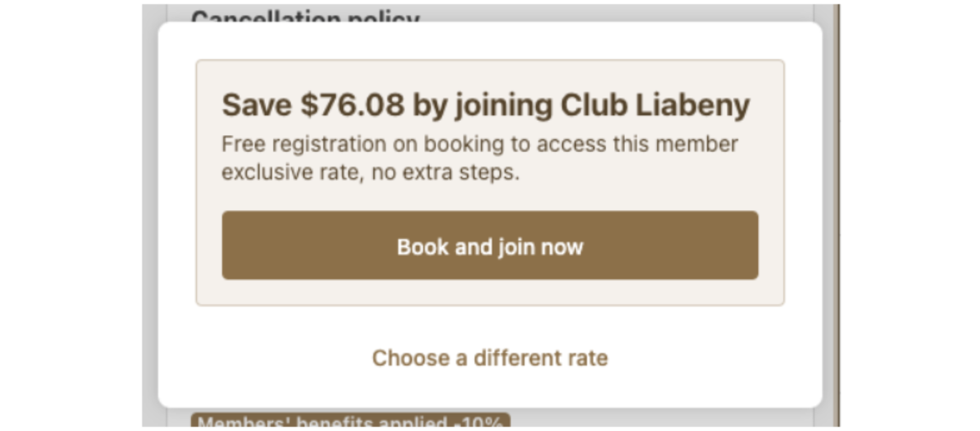Click the Members' benefits applied -10% badge
Screen dimensions: 980x431
point(350,422)
